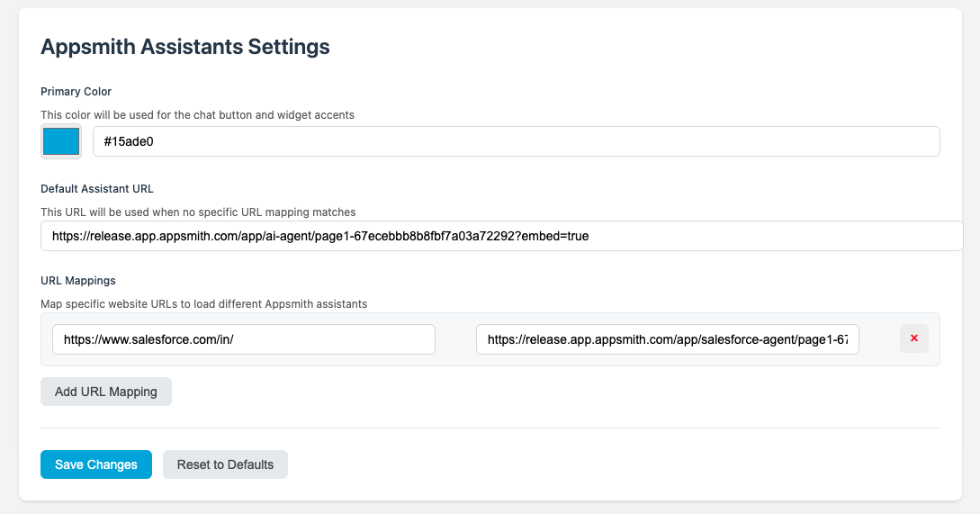
Task: Click the https://www.salesforce.com/in/ source URL field
Action: click(x=243, y=339)
